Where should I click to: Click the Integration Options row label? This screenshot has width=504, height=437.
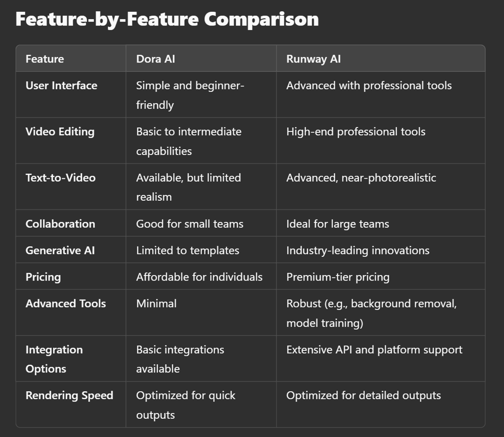[54, 359]
